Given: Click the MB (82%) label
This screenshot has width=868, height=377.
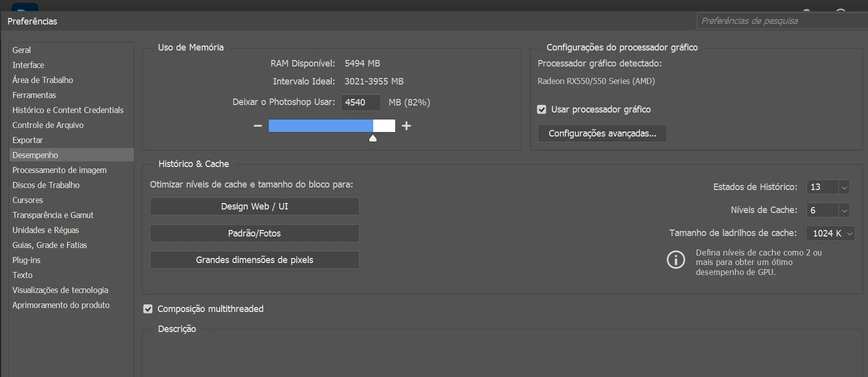Looking at the screenshot, I should pyautogui.click(x=409, y=102).
